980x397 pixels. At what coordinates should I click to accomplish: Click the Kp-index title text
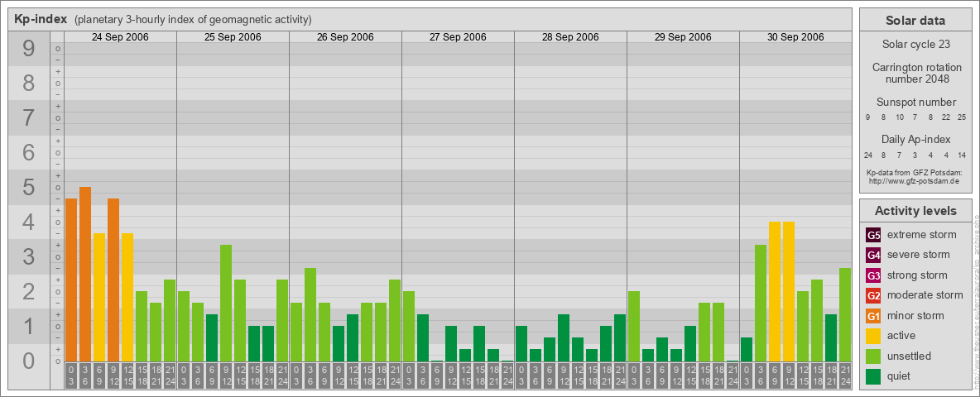(x=41, y=19)
